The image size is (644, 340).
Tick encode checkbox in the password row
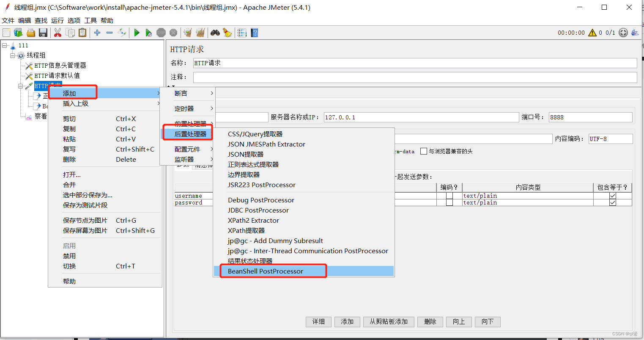pyautogui.click(x=449, y=202)
